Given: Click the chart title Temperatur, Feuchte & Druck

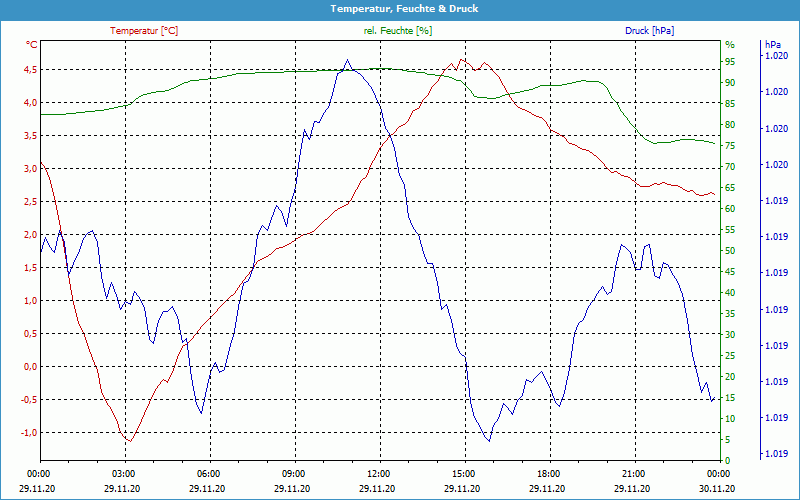Looking at the screenshot, I should point(400,8).
